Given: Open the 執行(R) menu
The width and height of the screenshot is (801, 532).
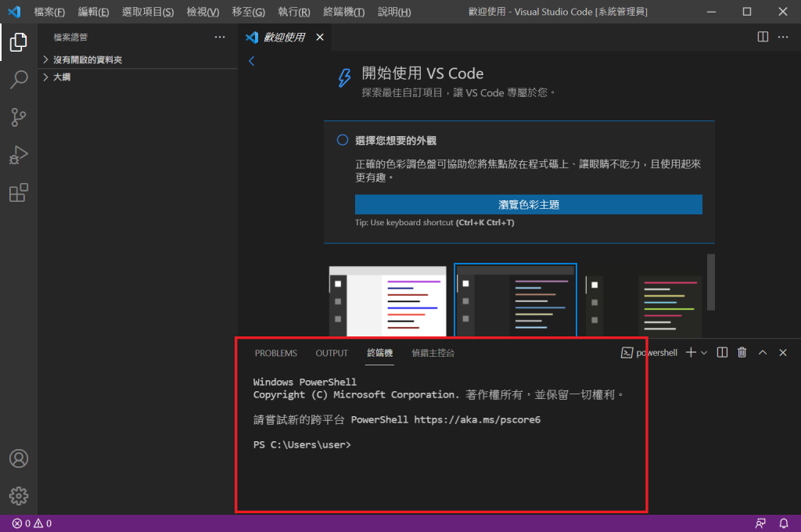Looking at the screenshot, I should click(x=294, y=12).
